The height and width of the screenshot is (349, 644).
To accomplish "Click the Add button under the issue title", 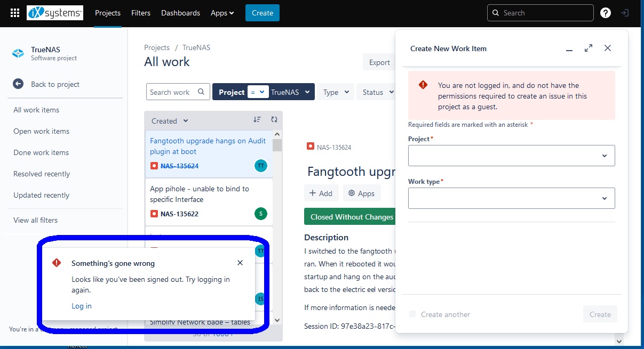I will (321, 193).
